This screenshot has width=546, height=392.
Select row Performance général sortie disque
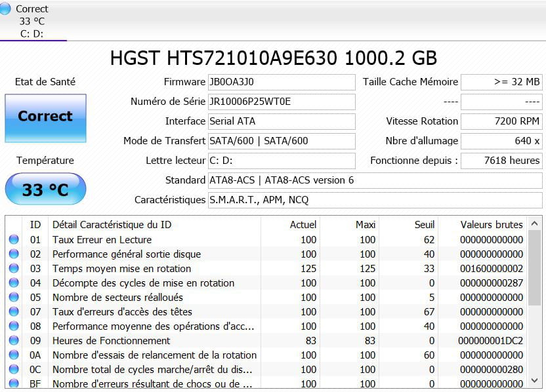[266, 254]
